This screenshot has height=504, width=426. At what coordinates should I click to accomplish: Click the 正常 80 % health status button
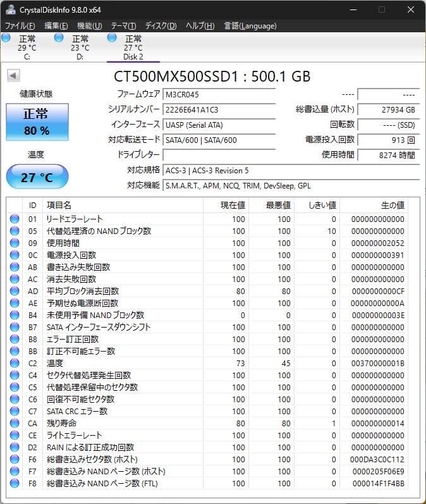coord(37,122)
